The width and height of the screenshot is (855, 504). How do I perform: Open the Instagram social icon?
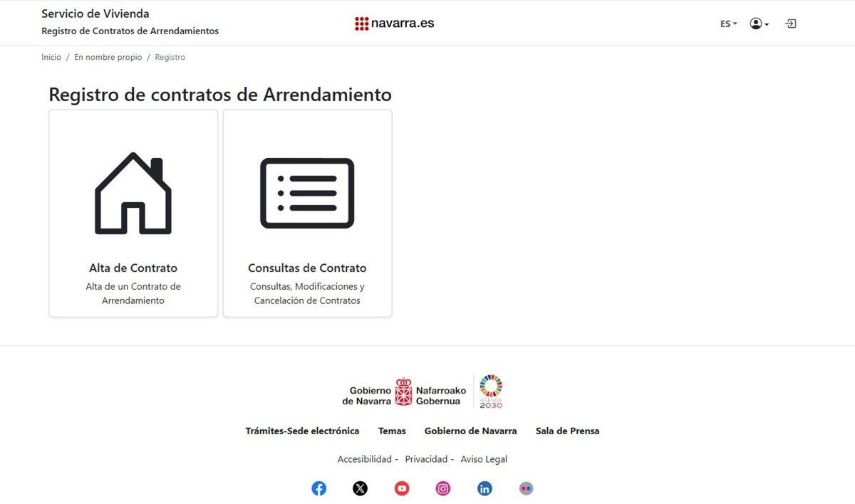tap(443, 488)
